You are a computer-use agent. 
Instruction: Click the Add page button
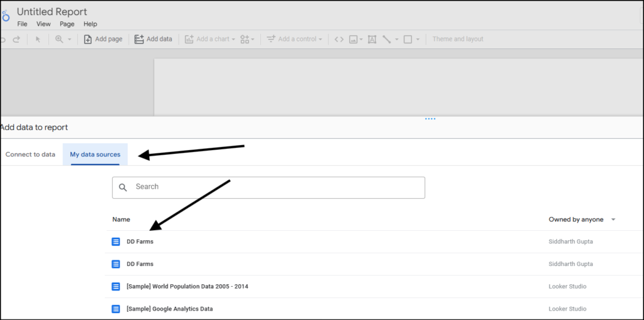point(103,39)
